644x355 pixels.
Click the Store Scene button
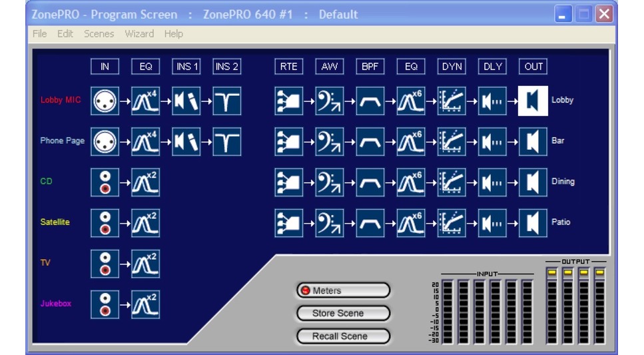[343, 313]
